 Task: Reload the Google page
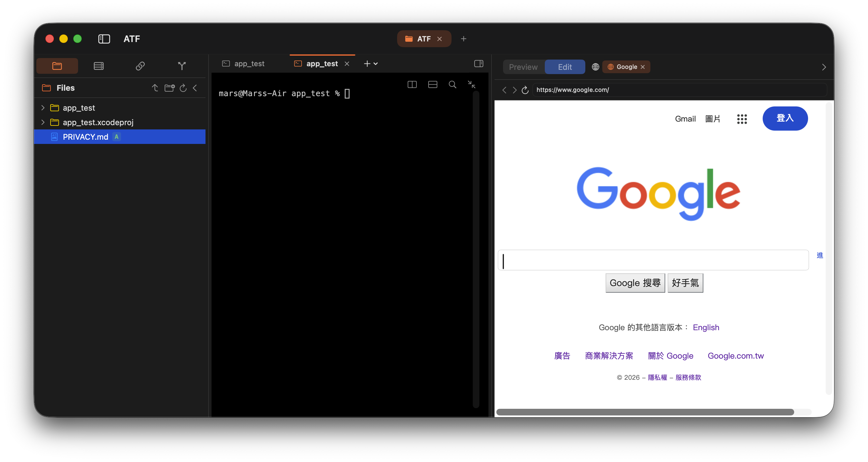525,90
